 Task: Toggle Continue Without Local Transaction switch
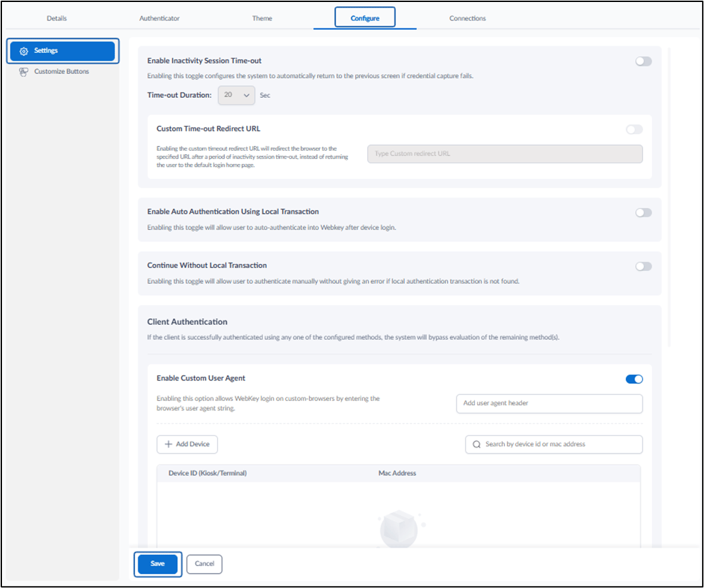pos(643,266)
